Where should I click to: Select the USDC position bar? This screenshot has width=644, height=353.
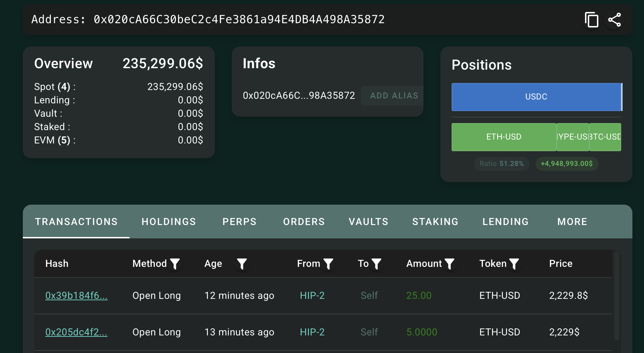536,97
